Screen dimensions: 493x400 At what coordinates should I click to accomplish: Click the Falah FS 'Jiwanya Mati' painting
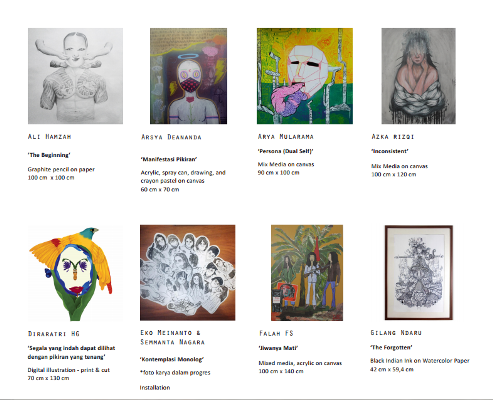[x=307, y=273]
